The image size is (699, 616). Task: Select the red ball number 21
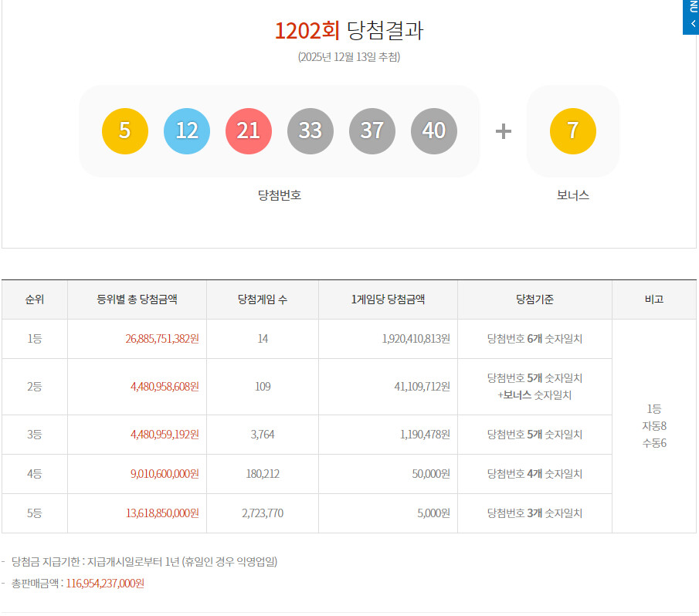pos(248,131)
